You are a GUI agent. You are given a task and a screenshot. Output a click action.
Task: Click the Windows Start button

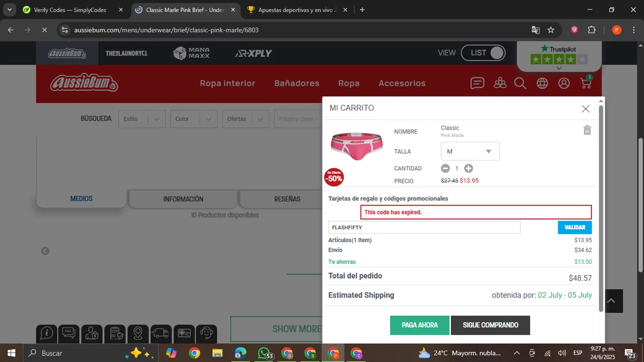(x=11, y=353)
